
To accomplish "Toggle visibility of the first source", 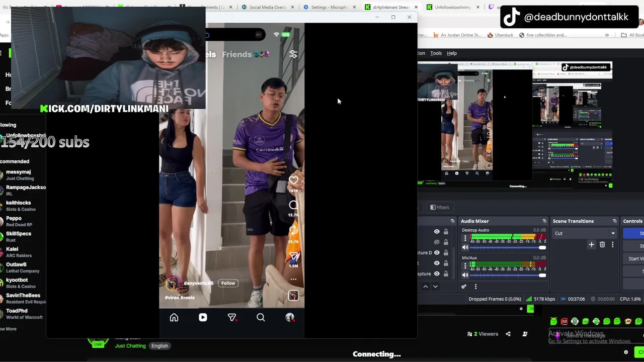I will pyautogui.click(x=437, y=231).
